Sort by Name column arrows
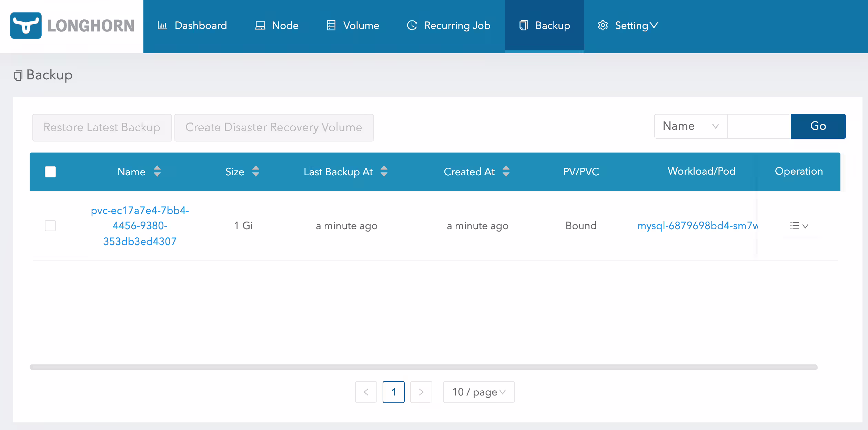The image size is (868, 430). pyautogui.click(x=157, y=171)
